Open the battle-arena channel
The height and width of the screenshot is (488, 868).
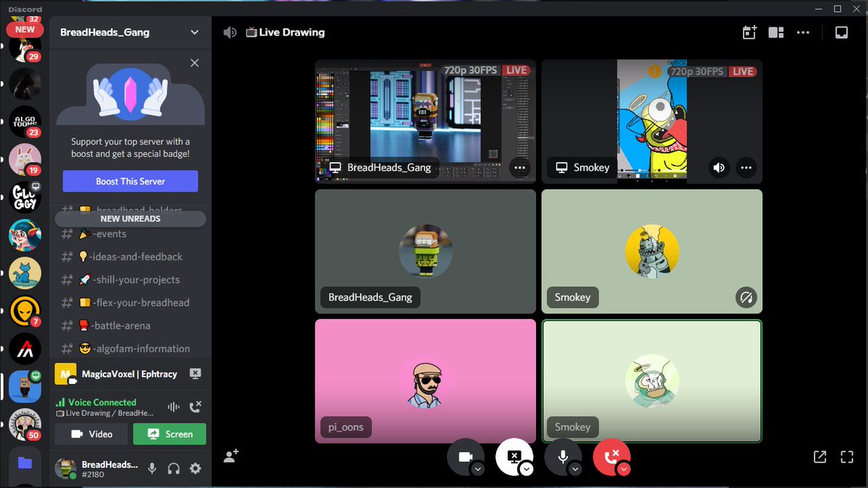pyautogui.click(x=130, y=325)
